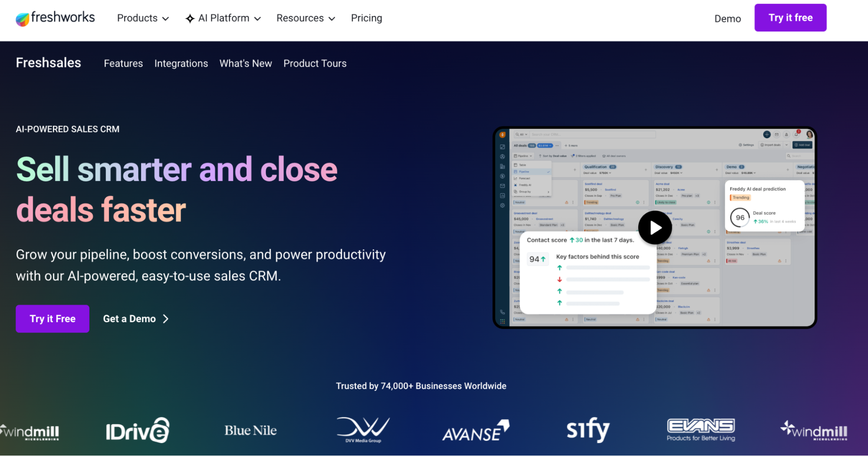Click the Sify logo
The height and width of the screenshot is (456, 868).
coord(588,430)
